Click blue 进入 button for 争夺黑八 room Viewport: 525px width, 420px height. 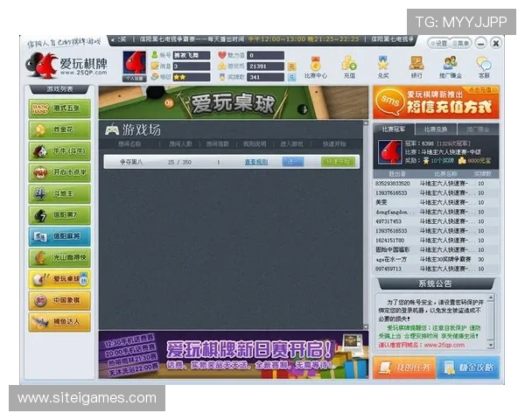[293, 162]
